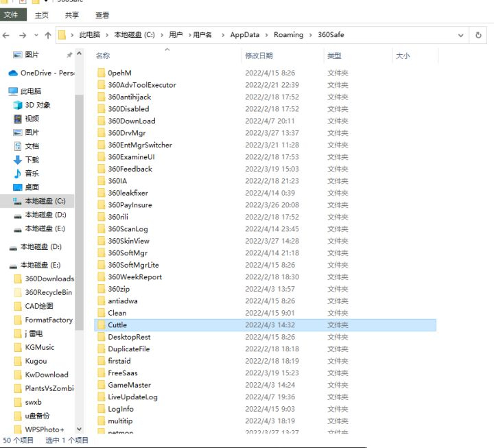Click the sidebar scrollbar down arrow

click(x=80, y=429)
